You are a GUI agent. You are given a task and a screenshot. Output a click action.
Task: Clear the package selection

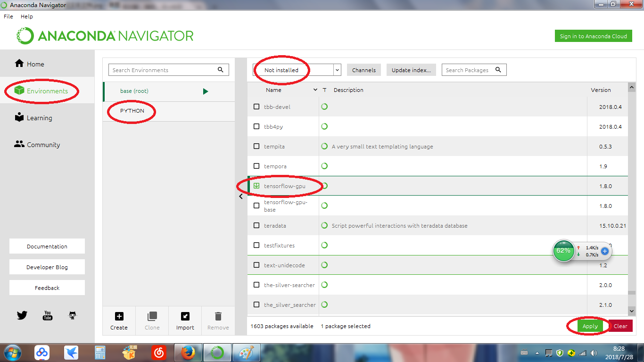620,326
